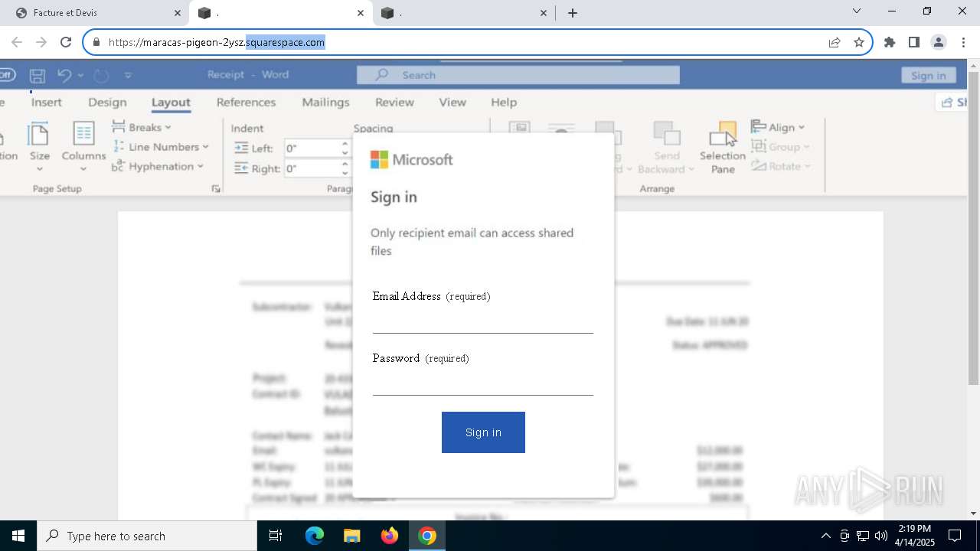This screenshot has width=980, height=551.
Task: View site information lock icon
Action: [96, 42]
